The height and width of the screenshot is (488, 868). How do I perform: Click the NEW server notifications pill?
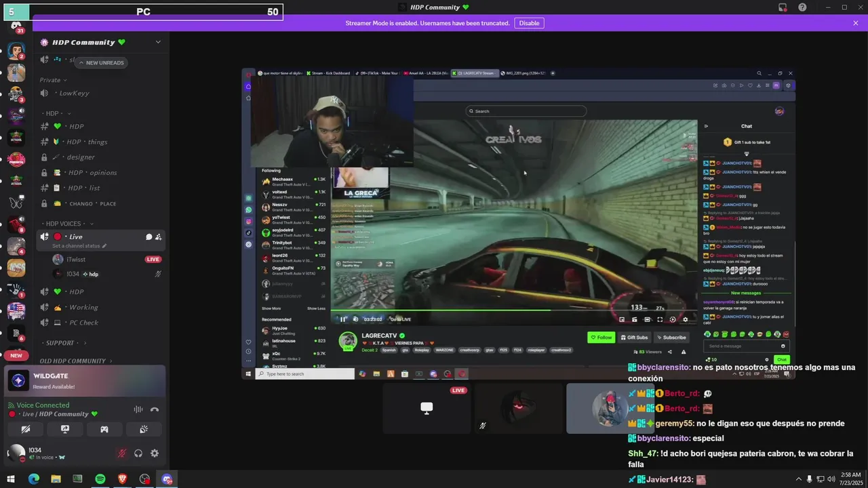click(16, 355)
